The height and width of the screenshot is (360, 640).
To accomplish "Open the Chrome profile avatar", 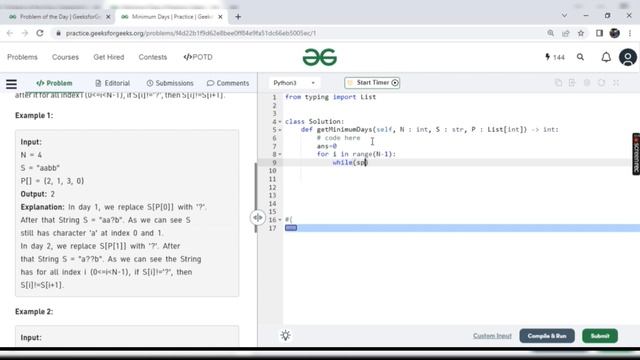I will [615, 33].
